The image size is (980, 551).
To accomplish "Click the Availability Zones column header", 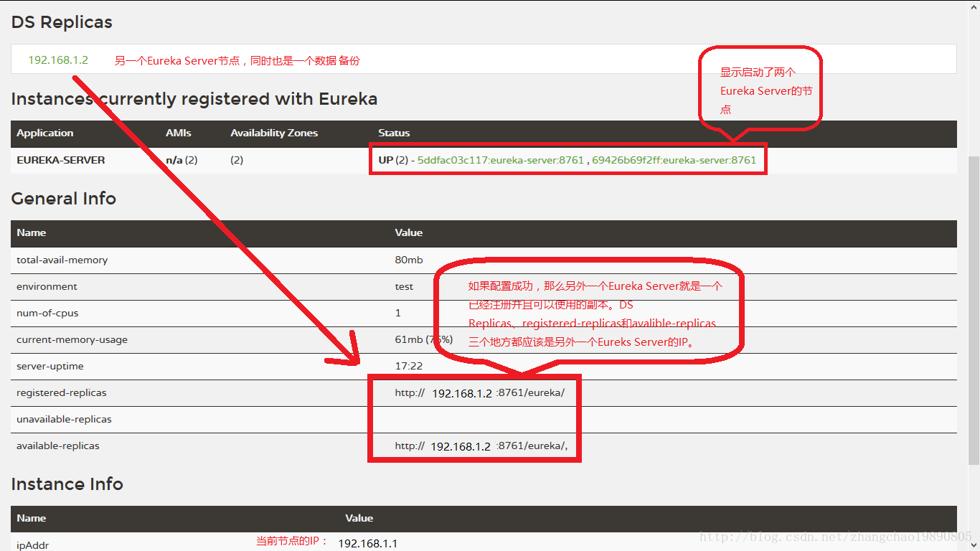I will 274,133.
